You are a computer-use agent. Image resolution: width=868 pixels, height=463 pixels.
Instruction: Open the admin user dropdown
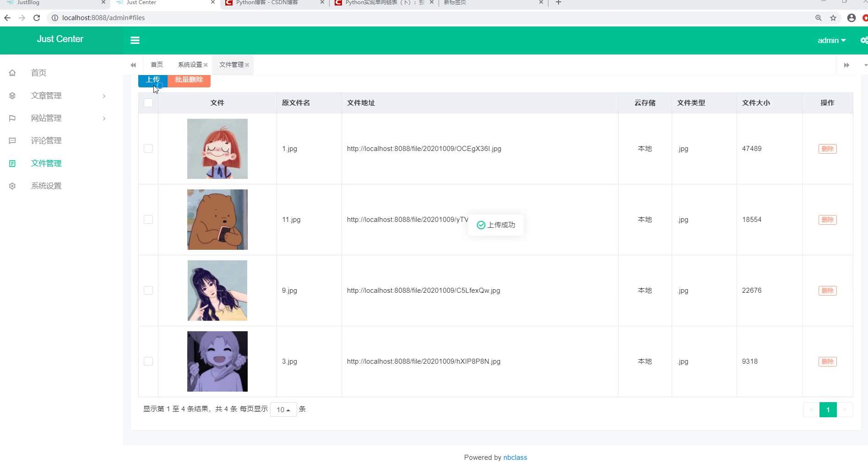coord(832,40)
